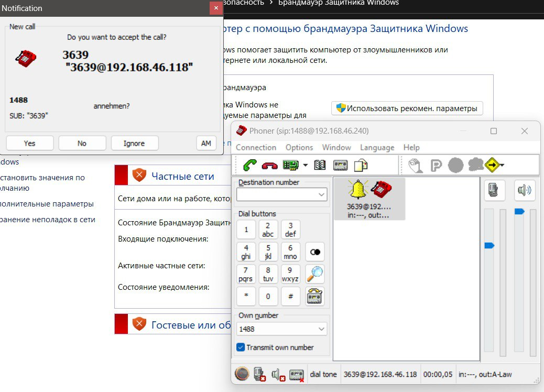Viewport: 544px width, 392px height.
Task: Click the round orange status-bar button in Phoner
Action: (242, 374)
